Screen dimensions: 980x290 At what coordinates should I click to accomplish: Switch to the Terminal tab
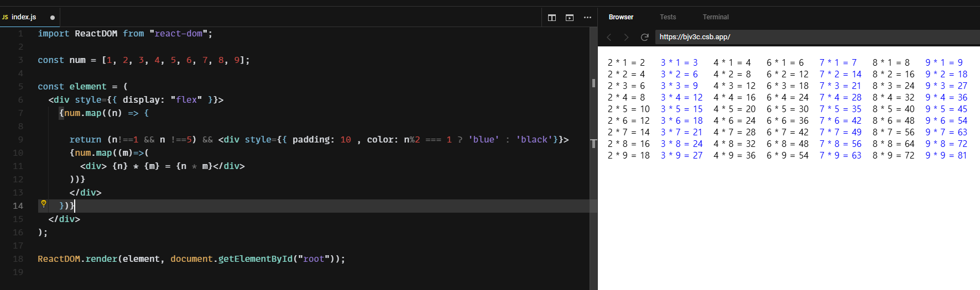716,17
